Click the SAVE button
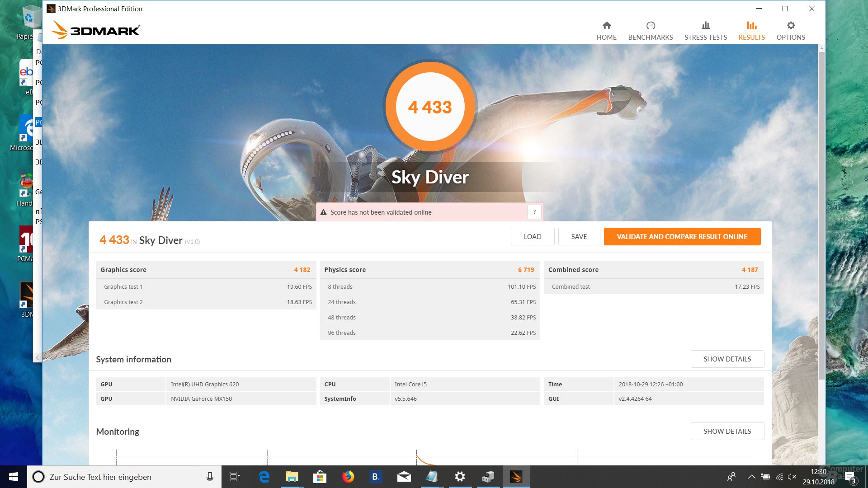This screenshot has width=868, height=488. 579,236
